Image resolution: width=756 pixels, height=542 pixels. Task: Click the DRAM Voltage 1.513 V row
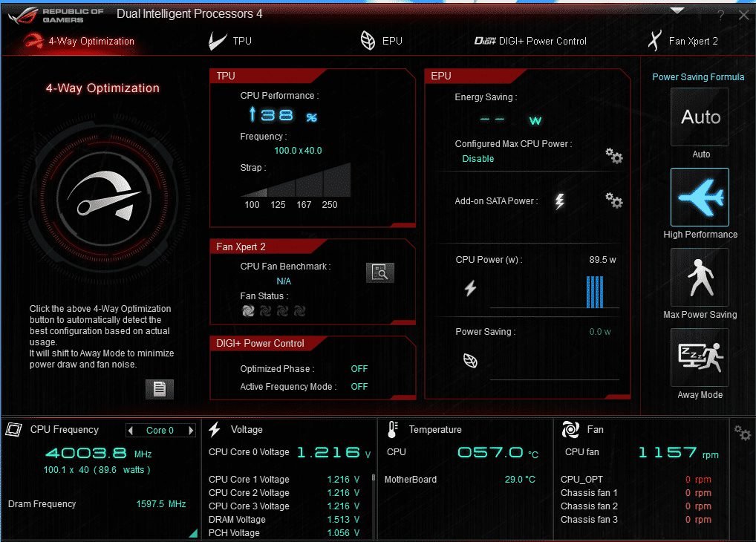point(284,519)
